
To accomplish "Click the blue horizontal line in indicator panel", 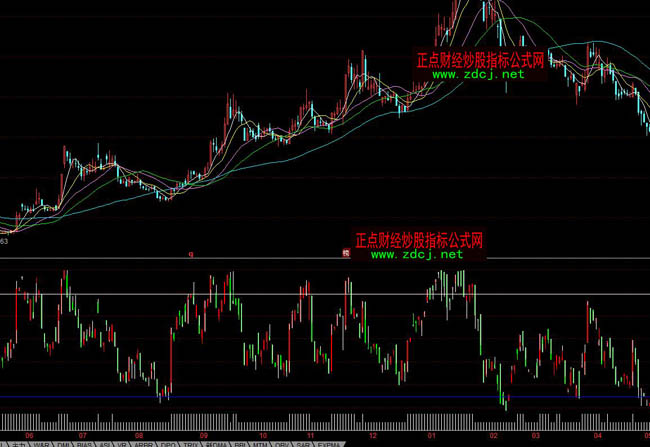I will 300,397.
